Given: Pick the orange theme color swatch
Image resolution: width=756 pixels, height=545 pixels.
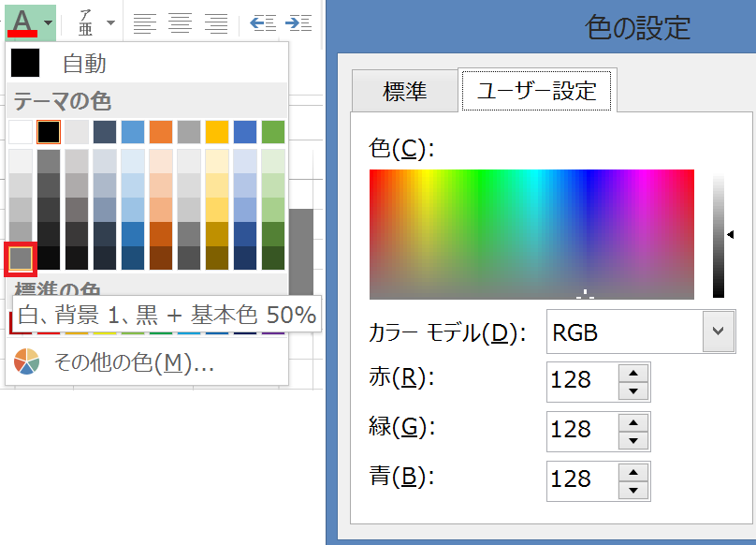Looking at the screenshot, I should click(161, 132).
